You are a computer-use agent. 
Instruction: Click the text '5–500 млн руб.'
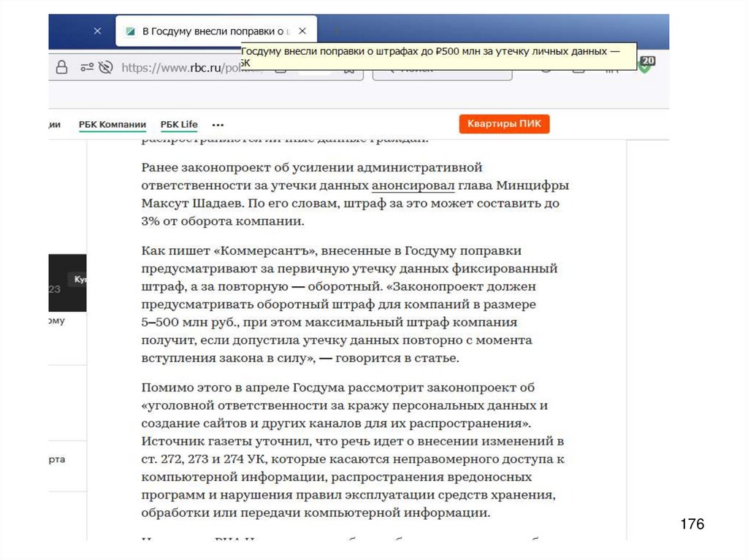(191, 323)
